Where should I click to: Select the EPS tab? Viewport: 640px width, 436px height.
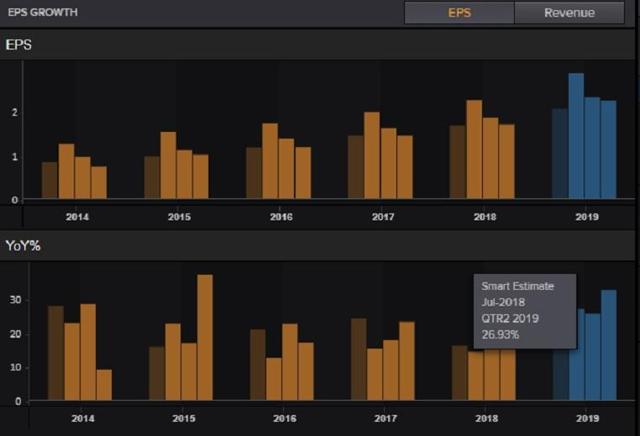pos(459,13)
